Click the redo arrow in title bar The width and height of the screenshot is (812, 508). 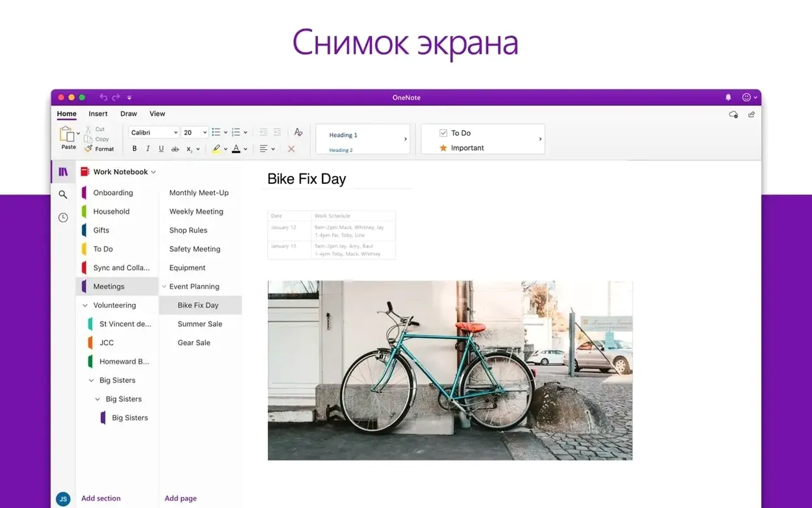(x=116, y=97)
